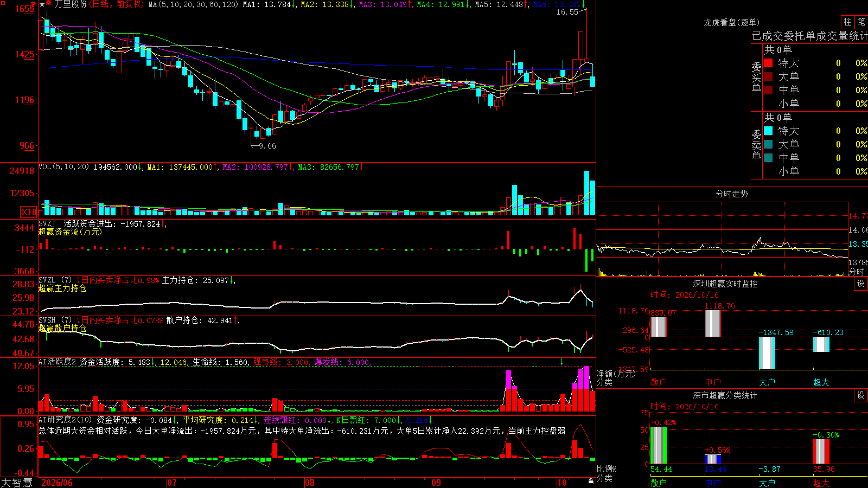Click the teal 大单 sell order swatch

pos(768,144)
